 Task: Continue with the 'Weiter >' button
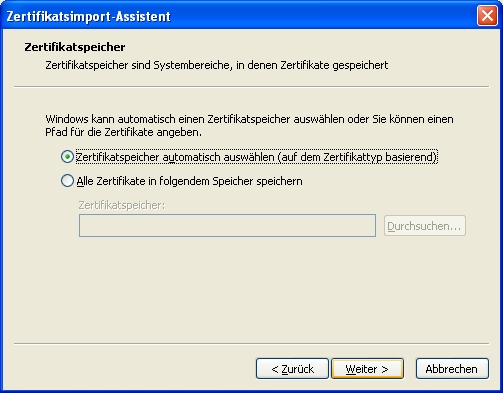point(367,369)
